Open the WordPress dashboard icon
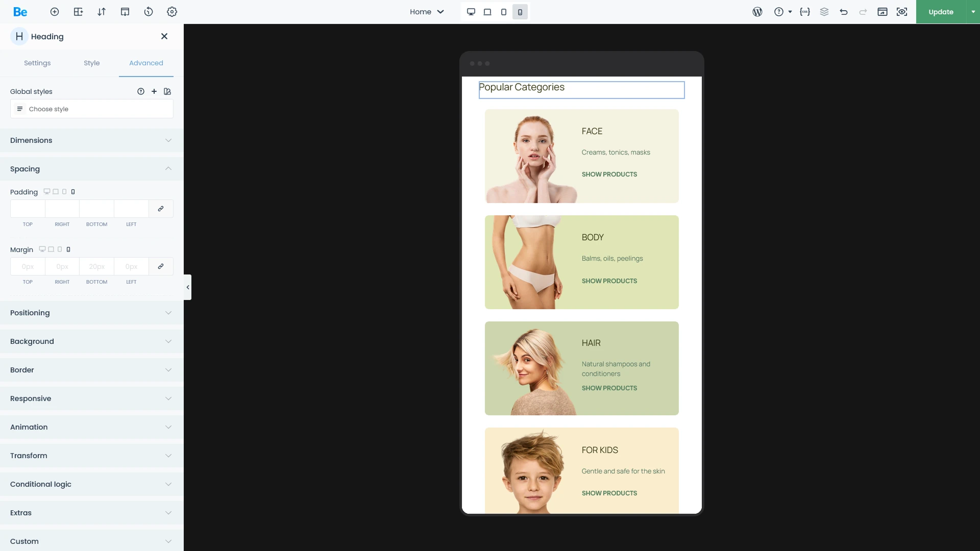 pos(757,12)
